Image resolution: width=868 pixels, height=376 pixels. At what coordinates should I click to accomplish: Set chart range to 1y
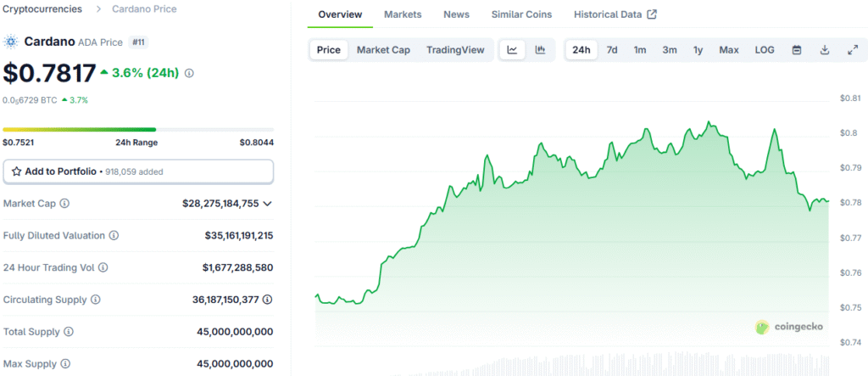[x=698, y=50]
